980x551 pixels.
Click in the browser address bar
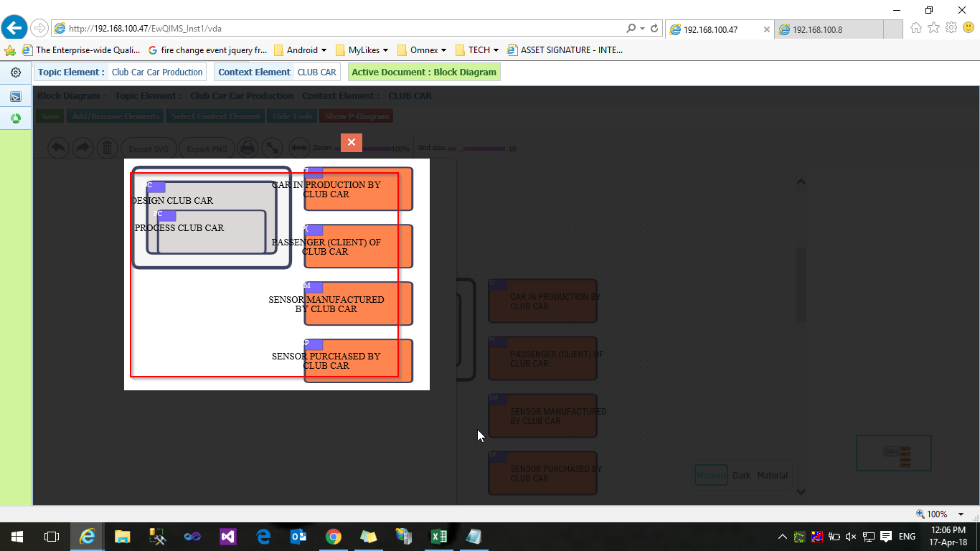coord(337,29)
